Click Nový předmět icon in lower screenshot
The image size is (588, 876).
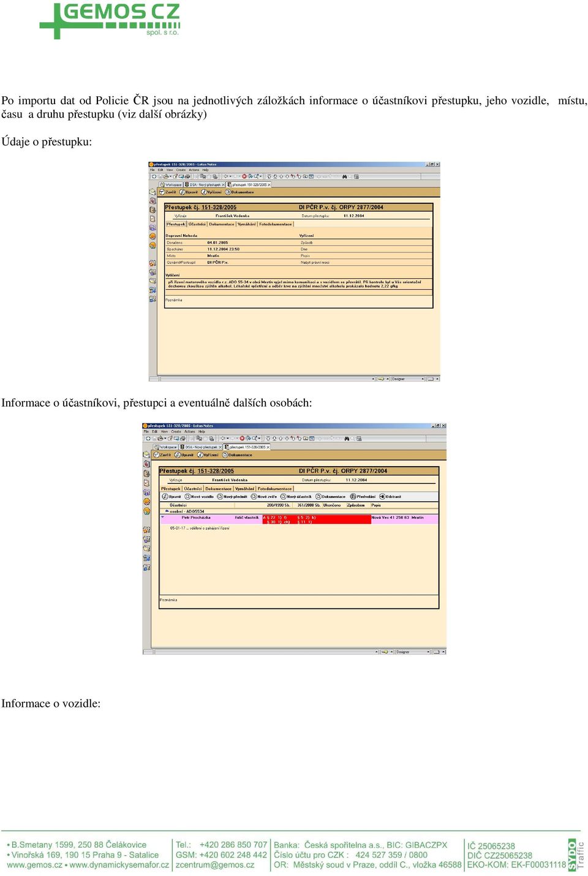[219, 497]
